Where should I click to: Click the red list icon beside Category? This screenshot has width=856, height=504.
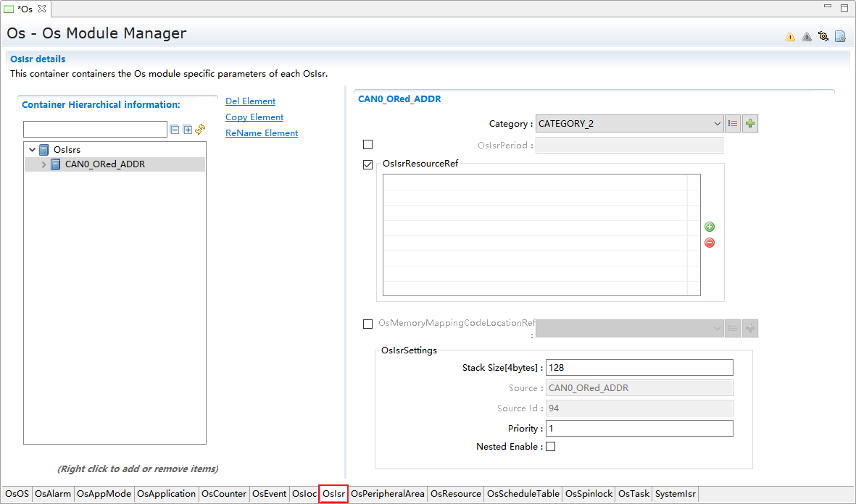[733, 124]
